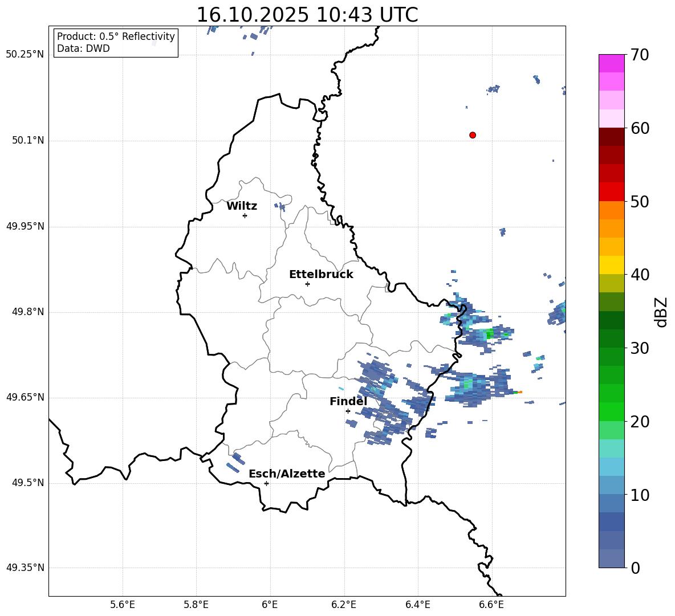Click the 70 tick label on colorbar

(640, 55)
